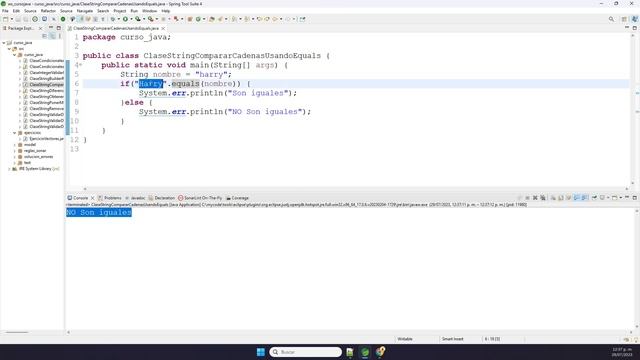Switch to the Declaration tab
This screenshot has height=360, width=640.
pos(162,198)
